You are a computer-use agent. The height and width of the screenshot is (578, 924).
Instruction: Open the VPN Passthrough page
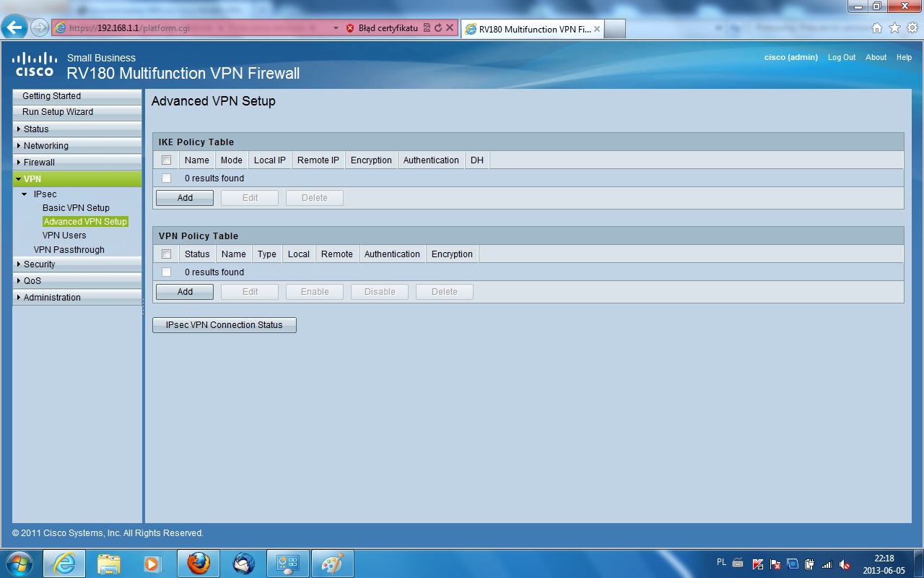point(69,249)
